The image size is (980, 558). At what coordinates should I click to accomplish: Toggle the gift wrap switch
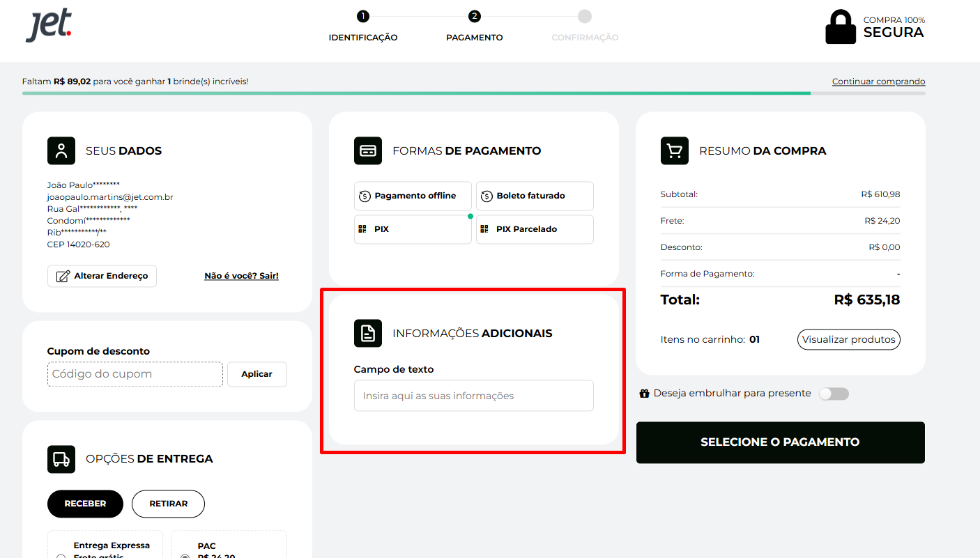tap(834, 394)
